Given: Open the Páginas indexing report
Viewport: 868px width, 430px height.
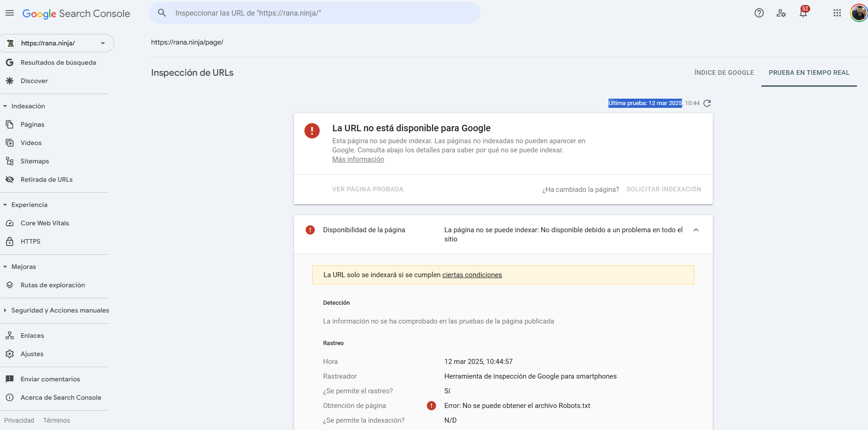Looking at the screenshot, I should 32,124.
